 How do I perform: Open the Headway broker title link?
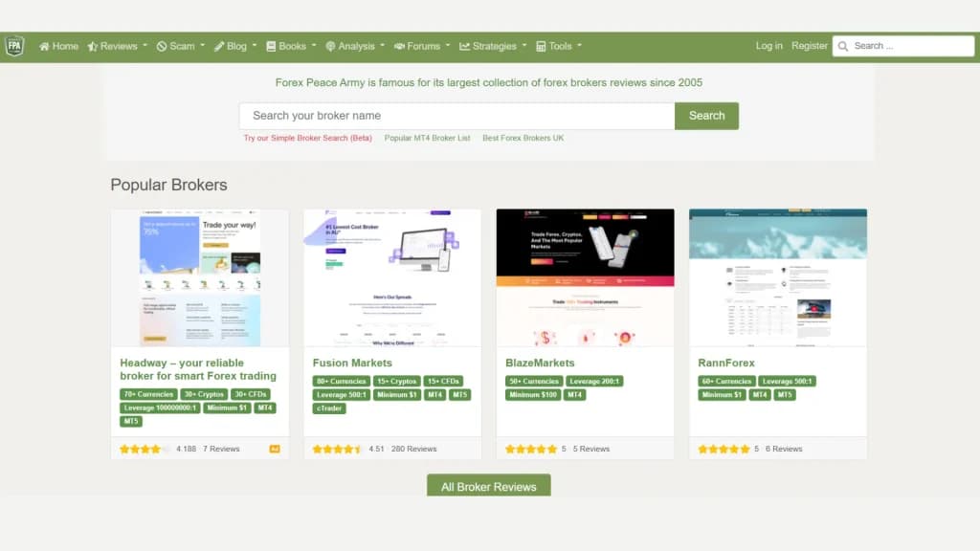pyautogui.click(x=198, y=369)
